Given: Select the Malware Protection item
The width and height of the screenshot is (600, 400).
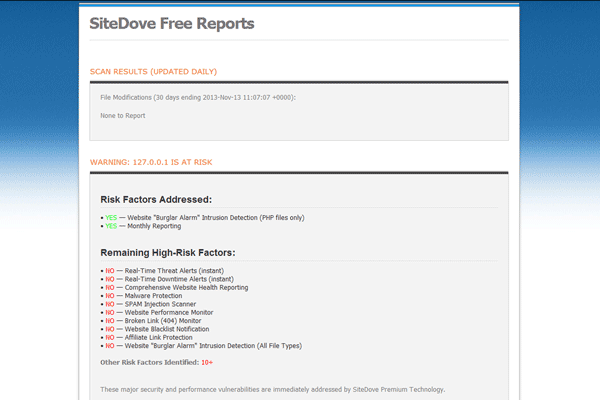Looking at the screenshot, I should [x=156, y=296].
